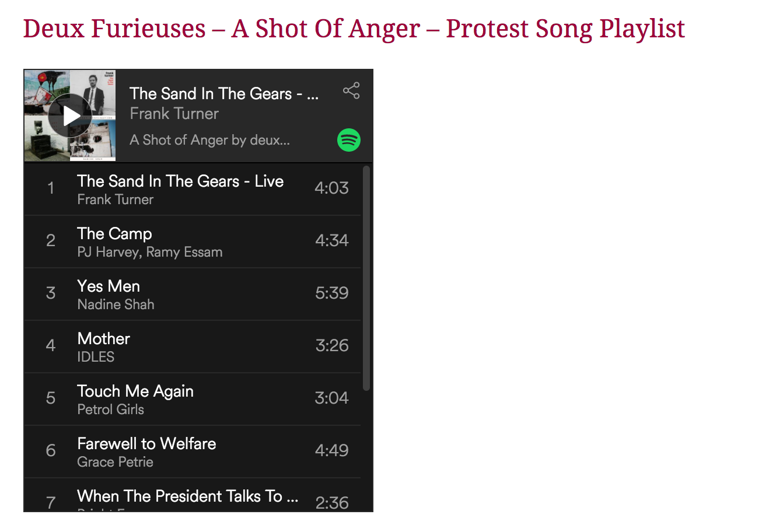Play Yes Men by Nadine Shah

click(x=109, y=286)
